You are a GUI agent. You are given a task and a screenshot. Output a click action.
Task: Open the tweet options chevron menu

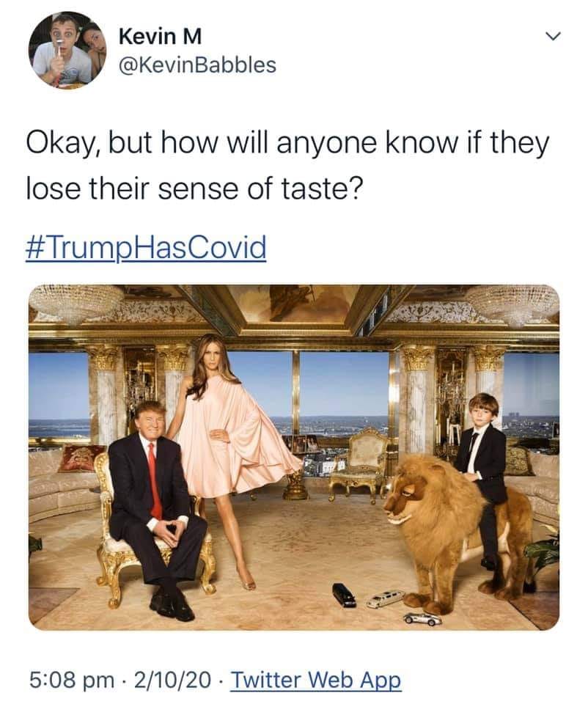tap(555, 36)
